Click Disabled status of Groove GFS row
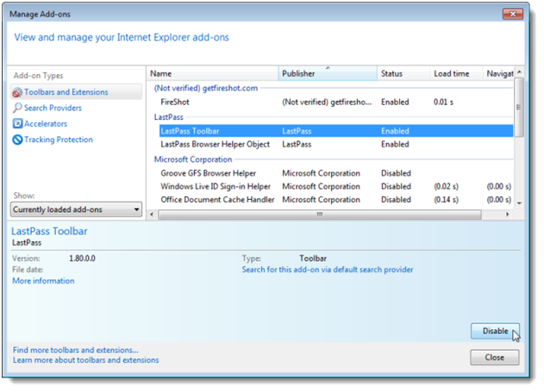 click(x=396, y=173)
